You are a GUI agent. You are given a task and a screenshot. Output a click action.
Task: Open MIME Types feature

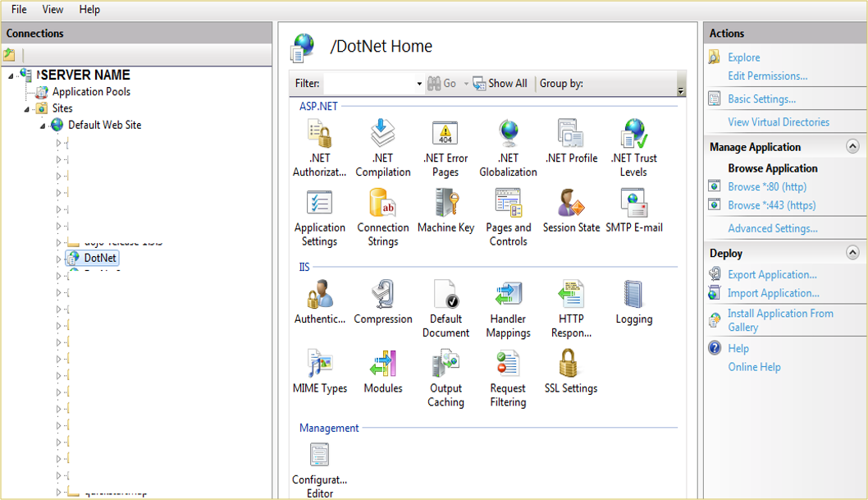319,372
